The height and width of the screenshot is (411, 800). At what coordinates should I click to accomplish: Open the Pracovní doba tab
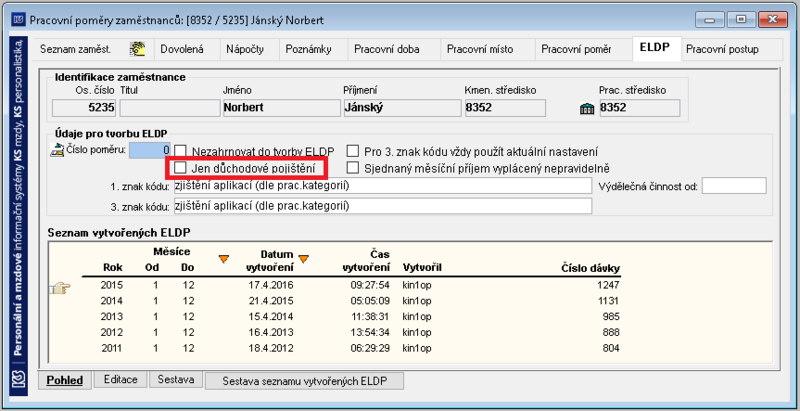(x=387, y=49)
